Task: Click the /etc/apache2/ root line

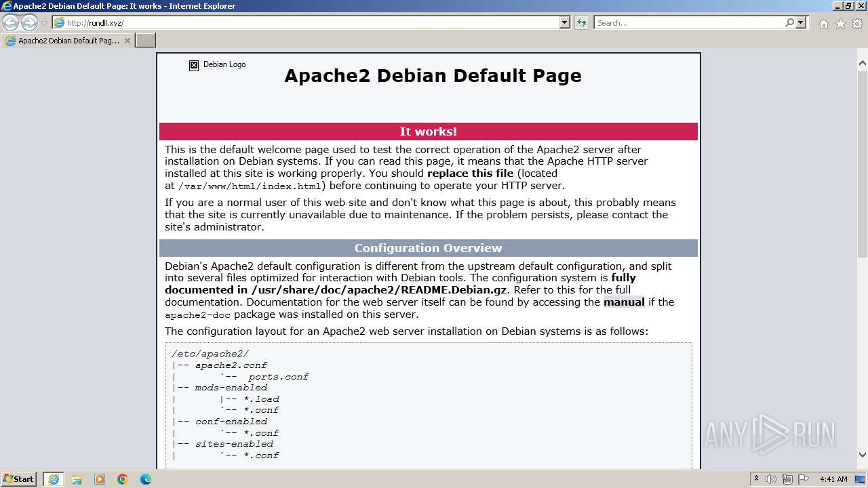Action: [x=210, y=354]
